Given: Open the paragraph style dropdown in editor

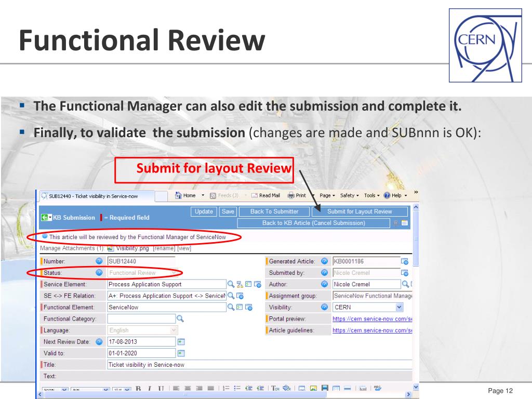Looking at the screenshot, I should click(55, 390).
